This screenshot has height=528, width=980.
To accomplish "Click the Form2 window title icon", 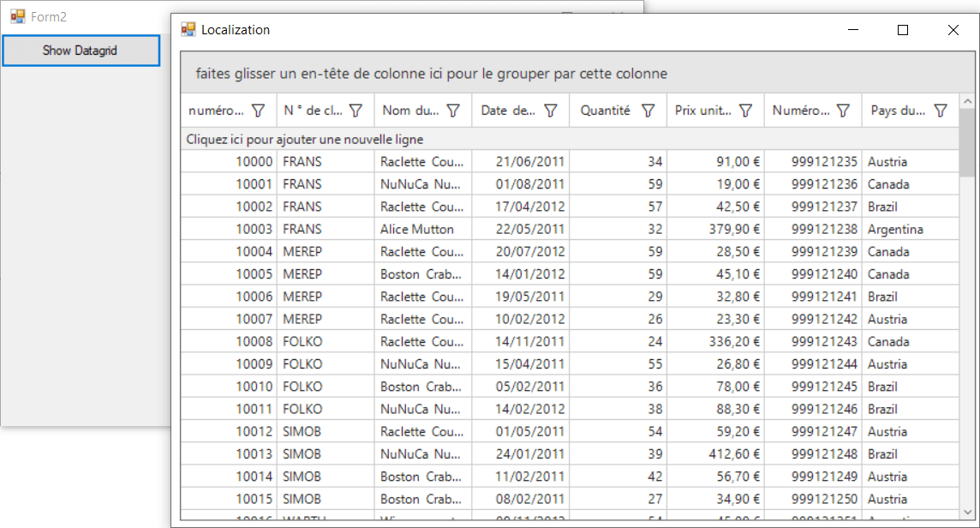I will (17, 16).
